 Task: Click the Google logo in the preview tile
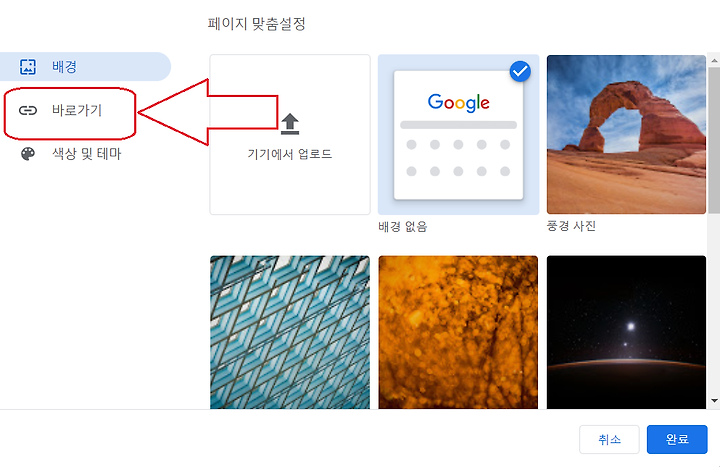pyautogui.click(x=458, y=103)
